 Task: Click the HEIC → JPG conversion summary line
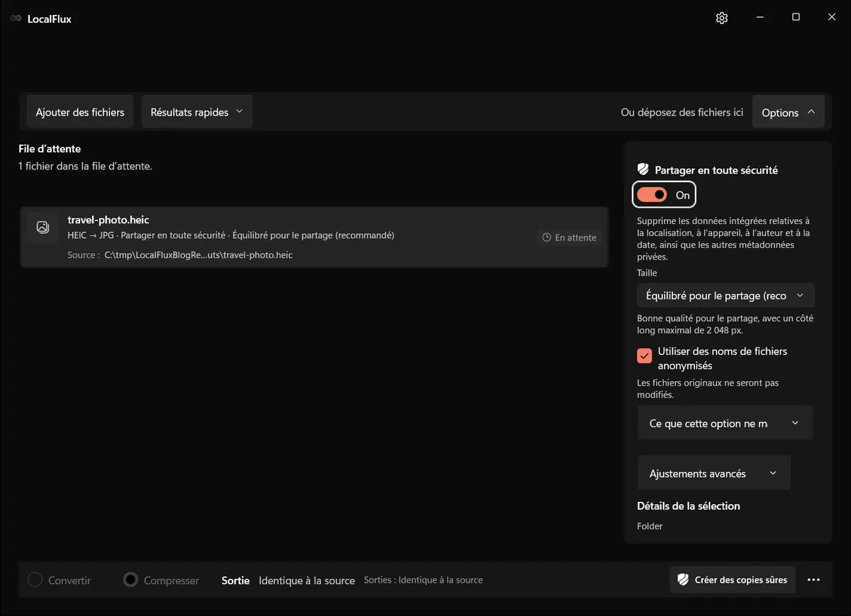coord(230,235)
